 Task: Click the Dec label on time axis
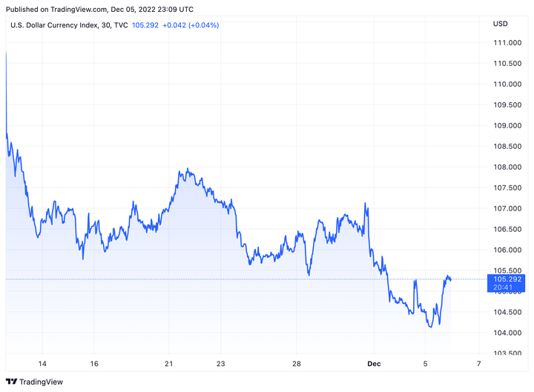(x=374, y=364)
